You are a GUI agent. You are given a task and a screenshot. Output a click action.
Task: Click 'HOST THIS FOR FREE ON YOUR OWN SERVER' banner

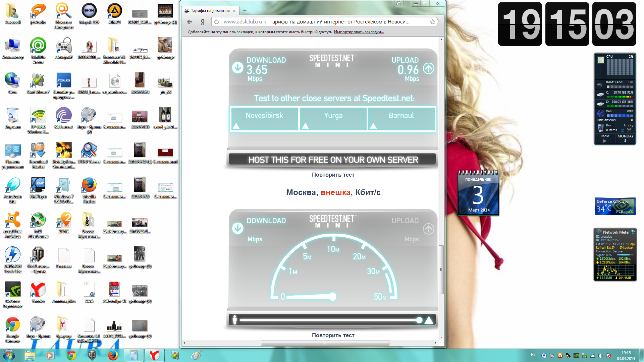(x=333, y=160)
